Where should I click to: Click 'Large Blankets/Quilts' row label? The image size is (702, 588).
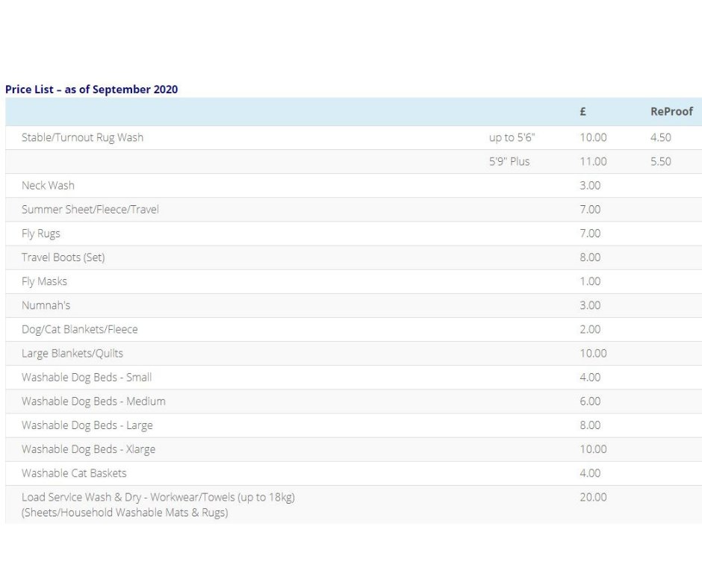coord(72,354)
